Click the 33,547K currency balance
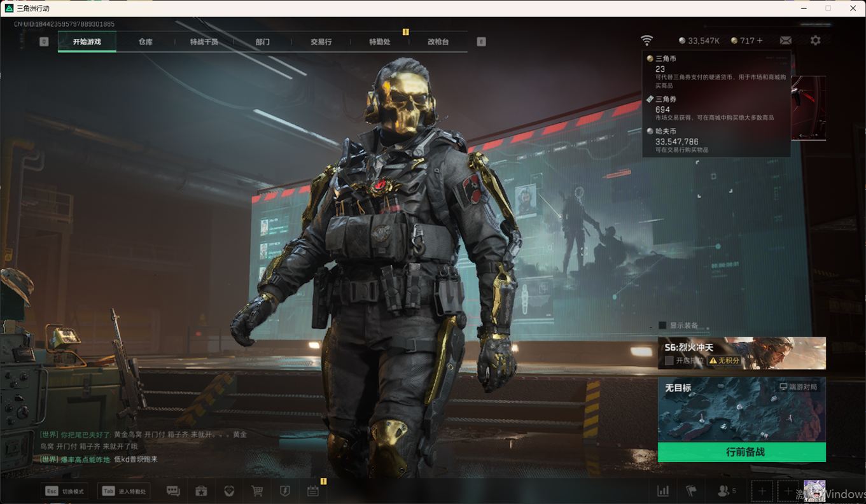This screenshot has width=866, height=504. click(x=699, y=41)
